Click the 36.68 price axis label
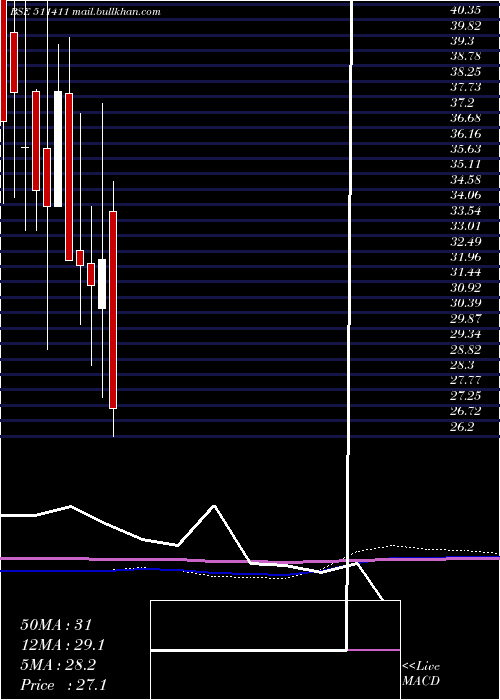500x700 pixels. (x=465, y=118)
